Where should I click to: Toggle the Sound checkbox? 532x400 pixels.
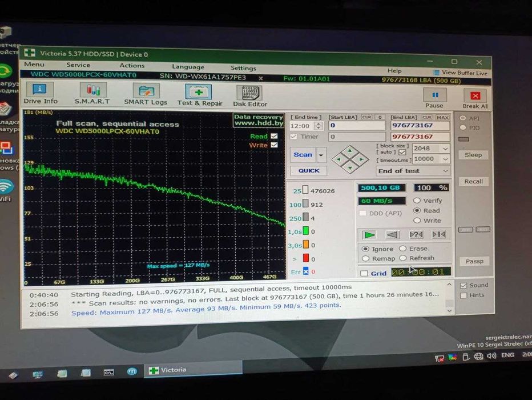tap(464, 286)
